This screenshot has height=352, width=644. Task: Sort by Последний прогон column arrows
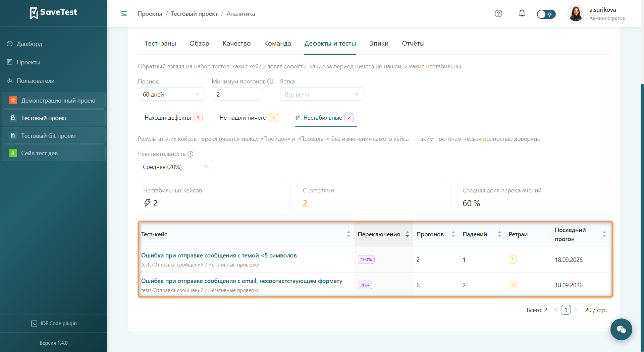(604, 234)
